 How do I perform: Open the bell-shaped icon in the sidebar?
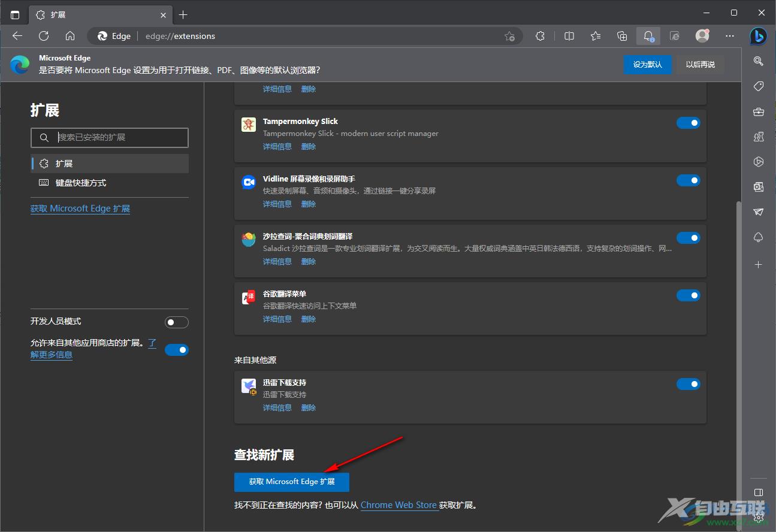tap(759, 238)
